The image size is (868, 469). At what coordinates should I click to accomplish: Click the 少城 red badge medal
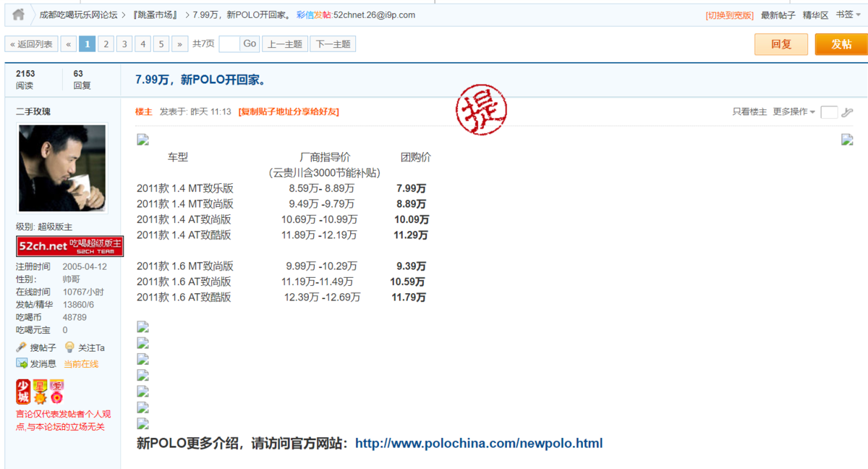coord(23,392)
